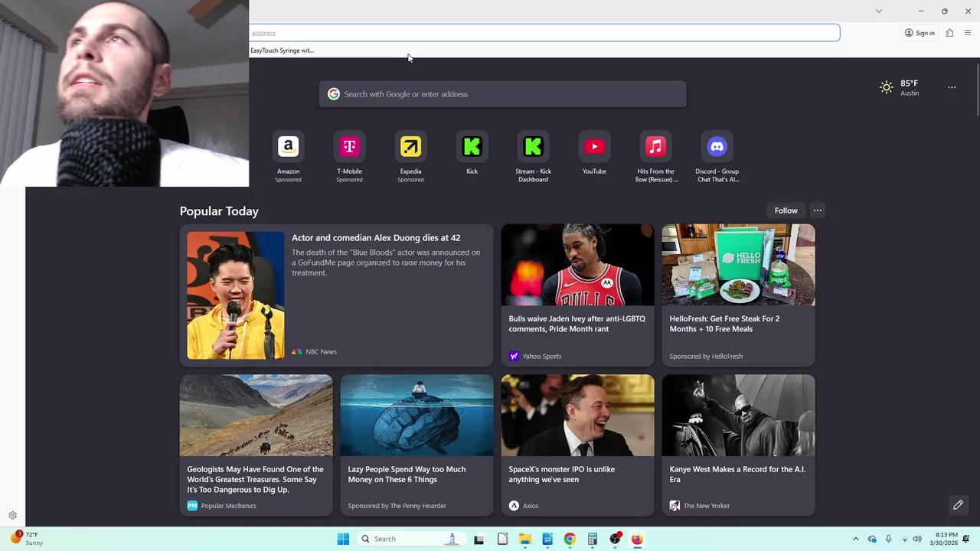Screen dimensions: 980x551
Task: Click The New Yorker source label
Action: tap(707, 506)
